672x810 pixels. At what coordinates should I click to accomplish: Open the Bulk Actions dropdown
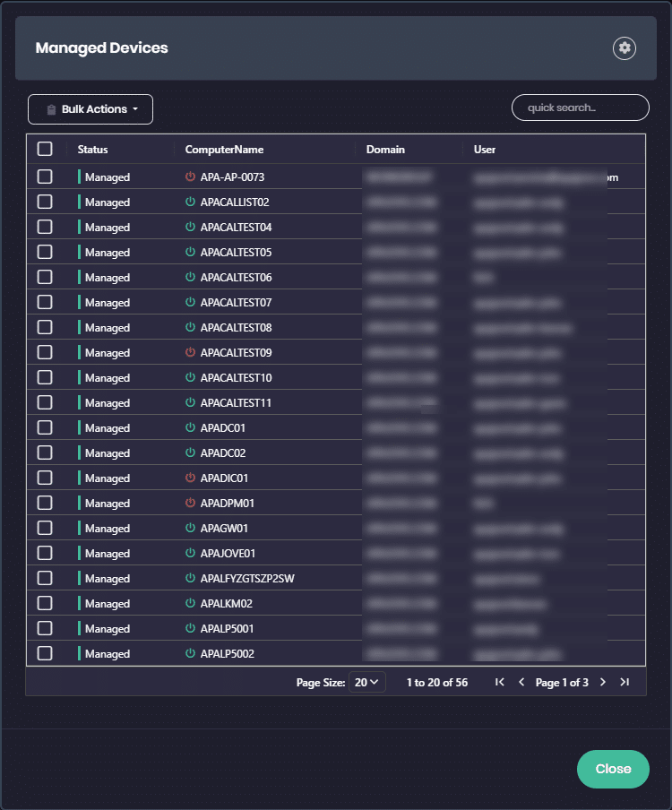point(90,109)
